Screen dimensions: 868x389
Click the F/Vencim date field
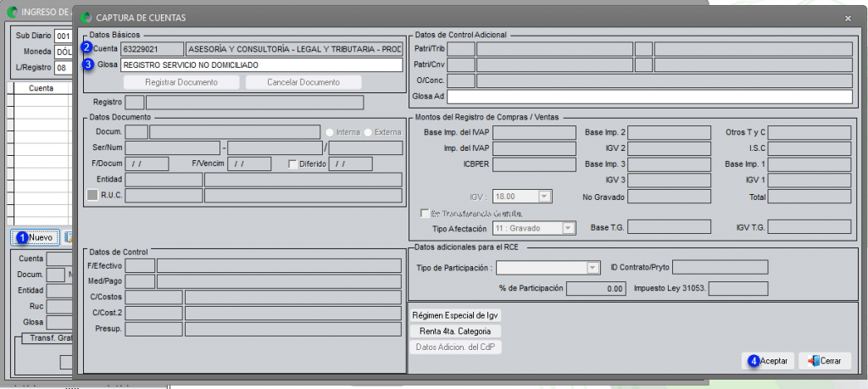coord(249,164)
